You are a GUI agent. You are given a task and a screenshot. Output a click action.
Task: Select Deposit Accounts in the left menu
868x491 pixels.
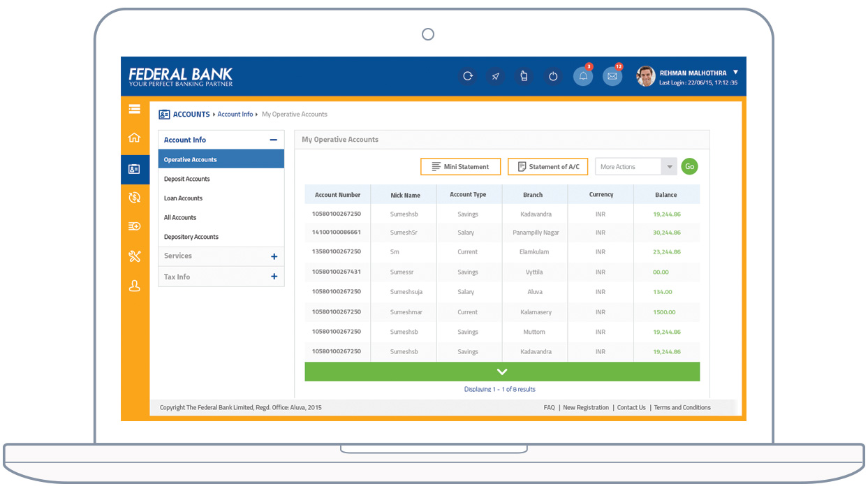click(187, 179)
